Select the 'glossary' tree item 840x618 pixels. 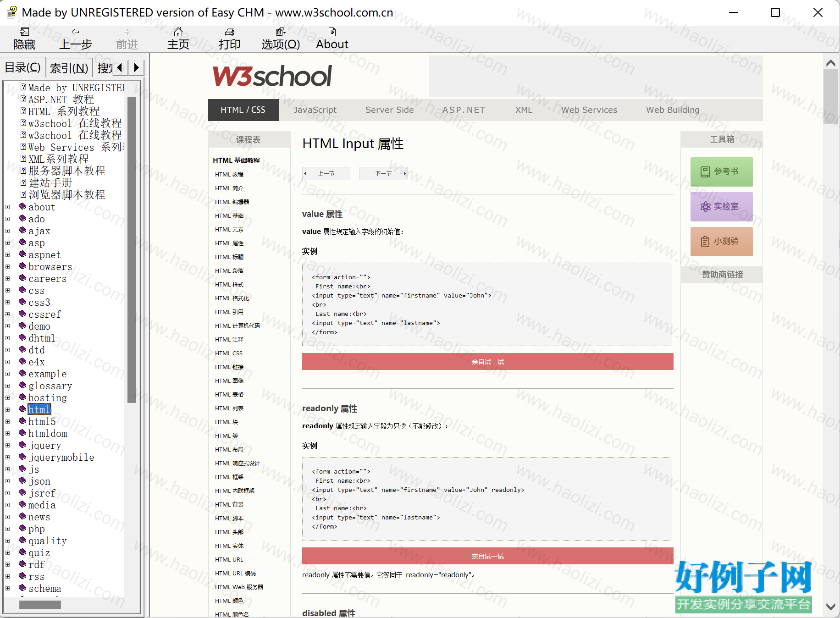[x=50, y=386]
